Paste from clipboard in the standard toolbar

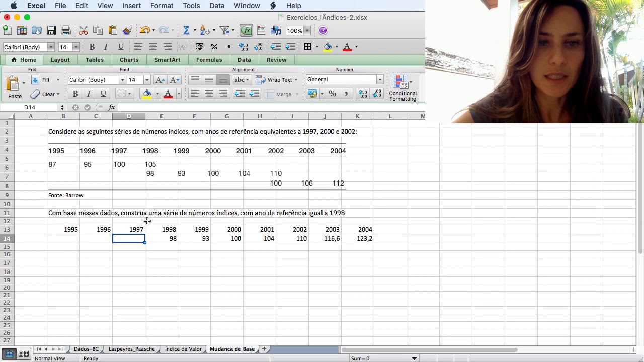point(113,31)
